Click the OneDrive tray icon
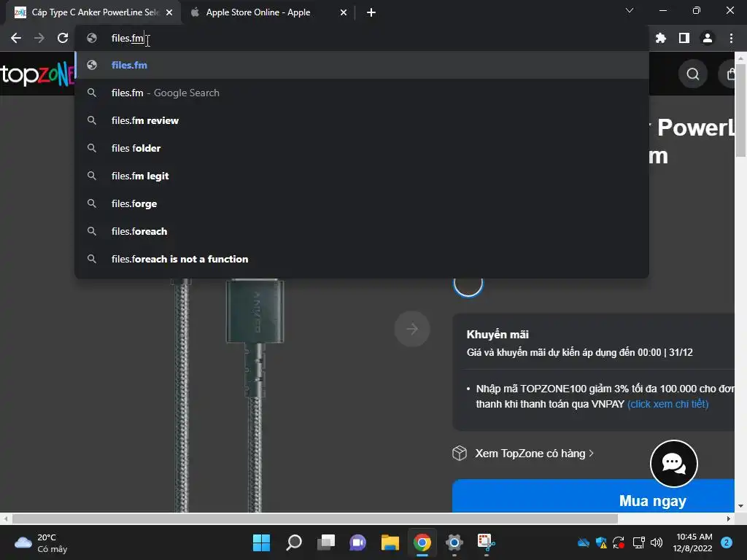The width and height of the screenshot is (747, 560). click(583, 542)
